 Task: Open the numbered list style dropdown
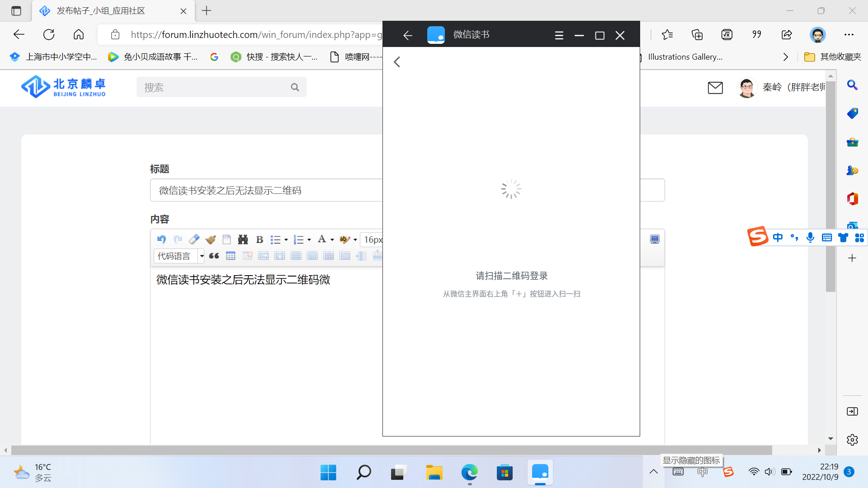point(309,240)
